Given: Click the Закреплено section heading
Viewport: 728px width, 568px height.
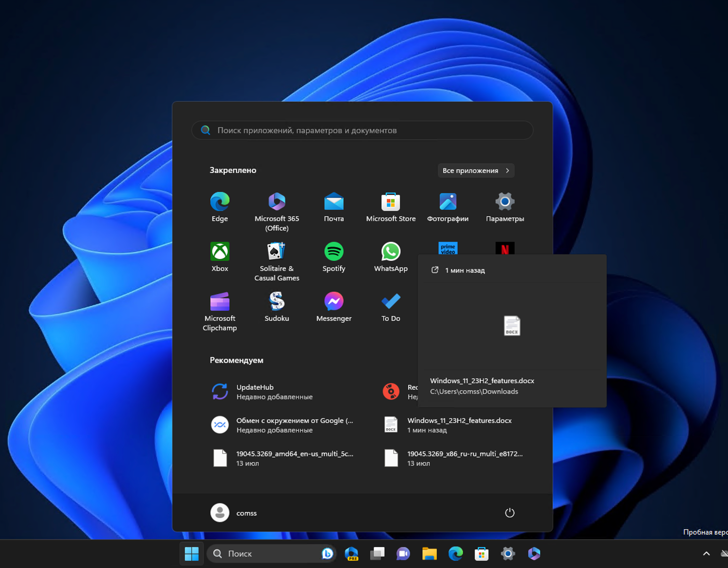Looking at the screenshot, I should point(233,170).
